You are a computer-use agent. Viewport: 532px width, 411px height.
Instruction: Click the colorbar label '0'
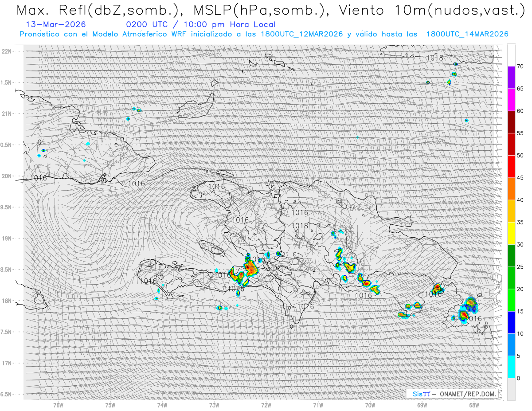518,378
